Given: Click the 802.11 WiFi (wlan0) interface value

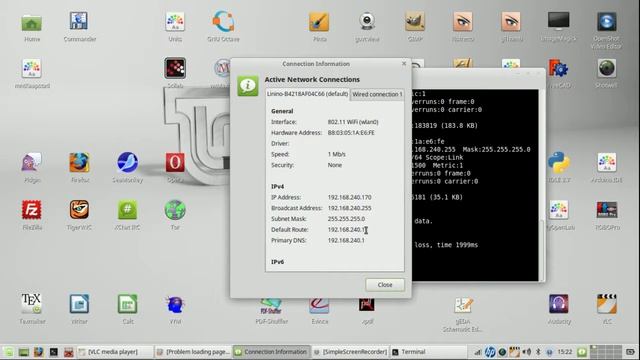Looking at the screenshot, I should (x=353, y=122).
